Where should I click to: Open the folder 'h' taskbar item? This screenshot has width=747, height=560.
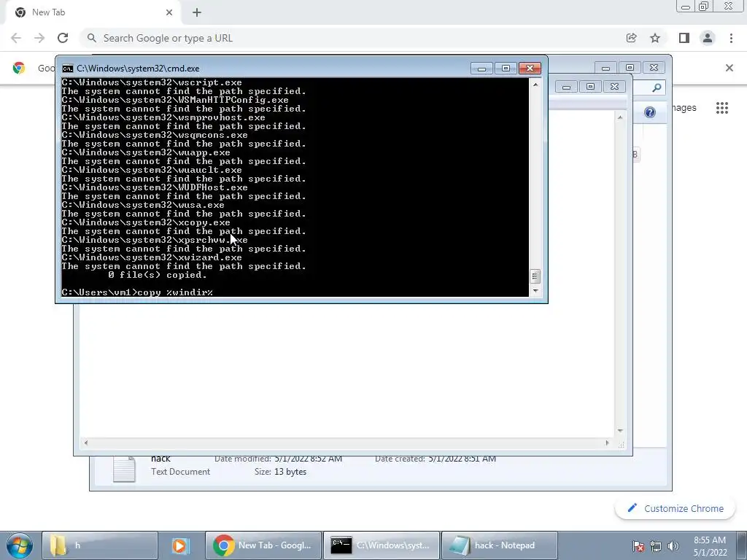coord(99,545)
